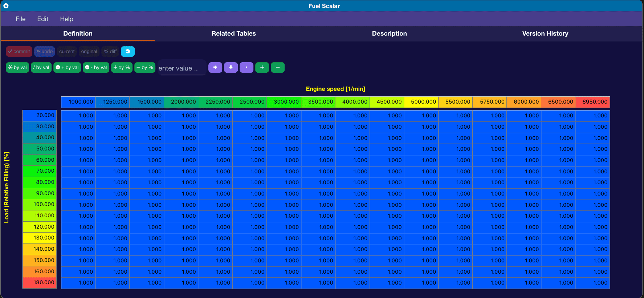Click the green minus button

pos(278,67)
